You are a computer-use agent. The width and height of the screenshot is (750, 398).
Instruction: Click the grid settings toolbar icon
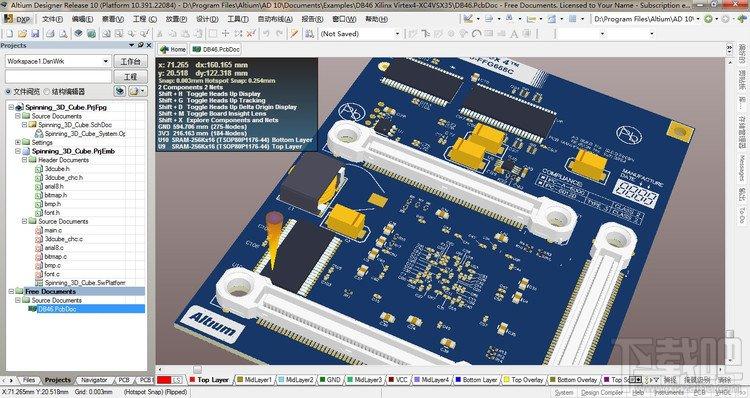[x=572, y=19]
